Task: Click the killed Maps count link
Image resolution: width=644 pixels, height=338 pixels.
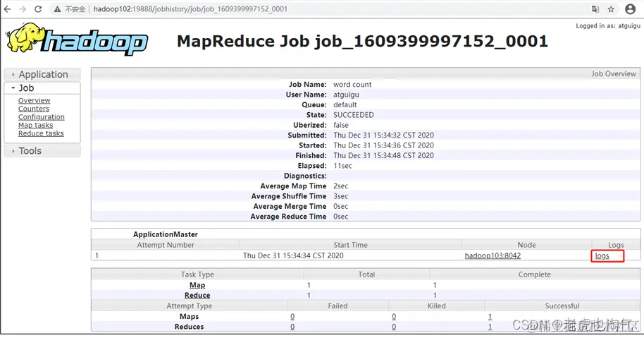Action: click(394, 317)
